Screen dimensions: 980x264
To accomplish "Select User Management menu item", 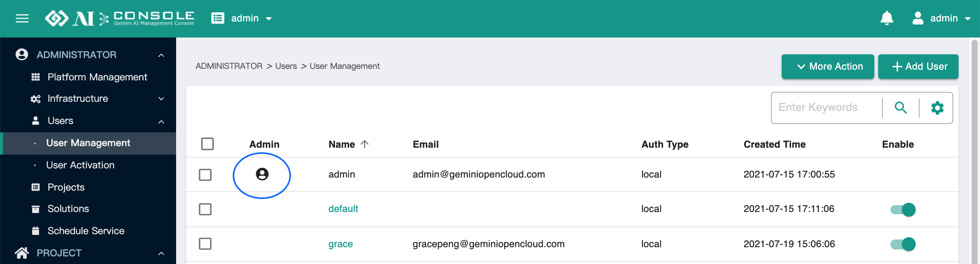I will (88, 143).
